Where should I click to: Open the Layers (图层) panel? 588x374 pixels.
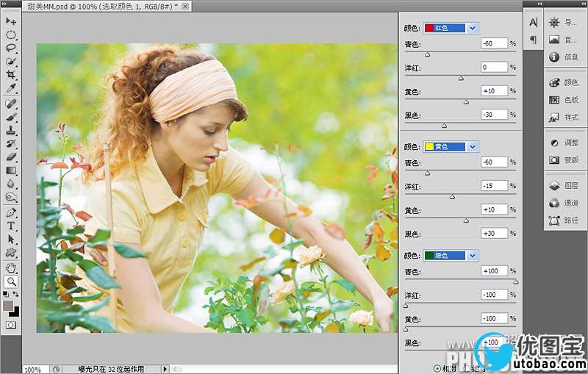tap(563, 185)
